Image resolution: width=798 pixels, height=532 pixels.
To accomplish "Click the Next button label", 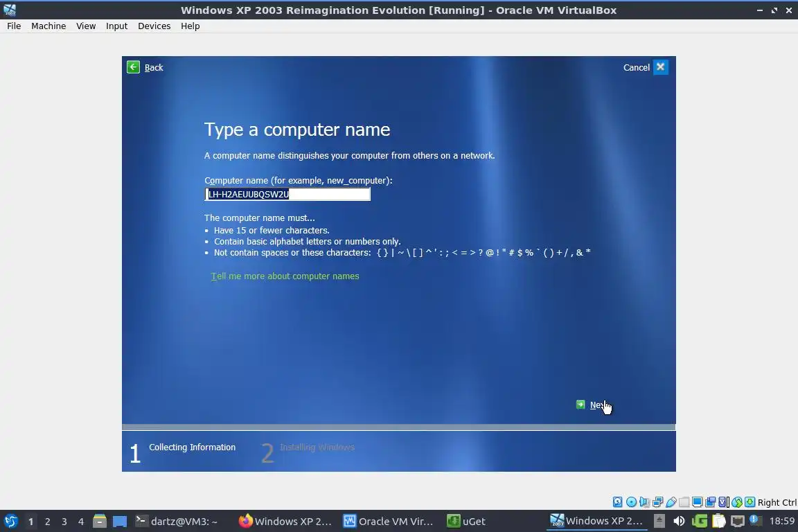I will click(x=599, y=405).
